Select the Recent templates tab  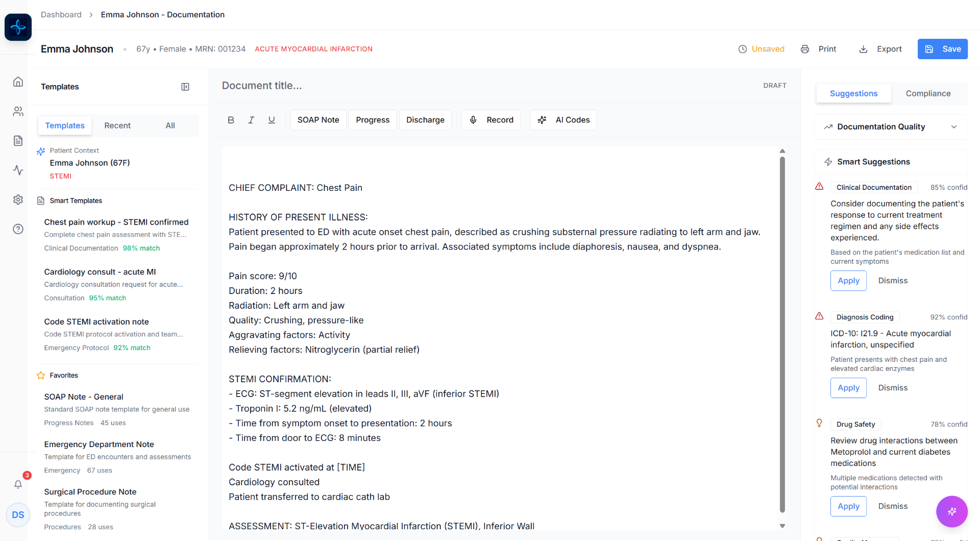[x=117, y=126]
